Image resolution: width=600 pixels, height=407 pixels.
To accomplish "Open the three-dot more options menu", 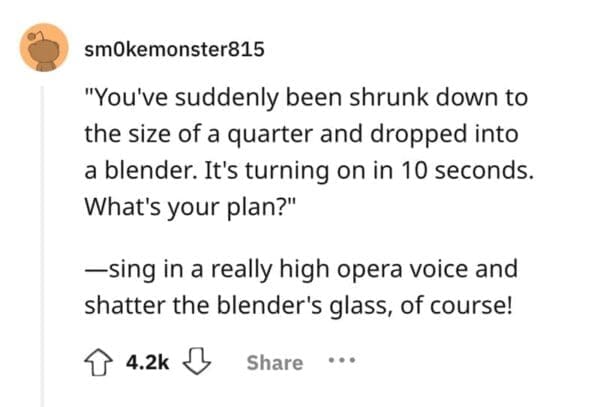I will click(x=343, y=362).
